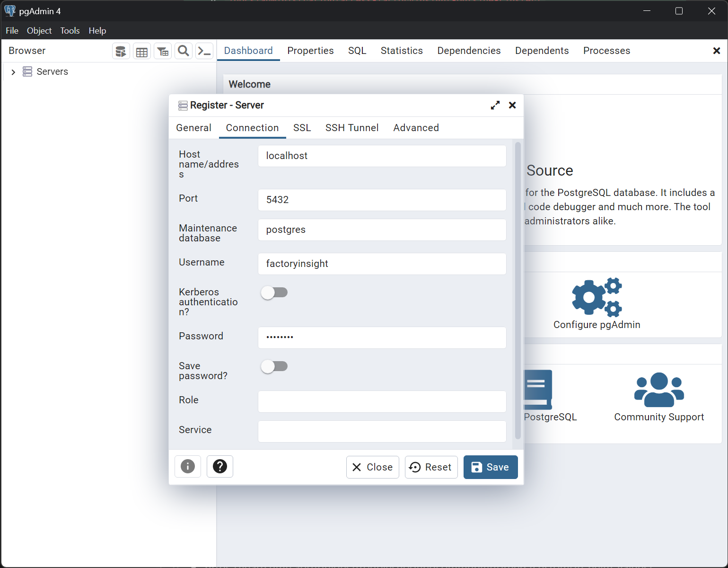The height and width of the screenshot is (568, 728).
Task: Open the Statistics tab
Action: point(402,51)
